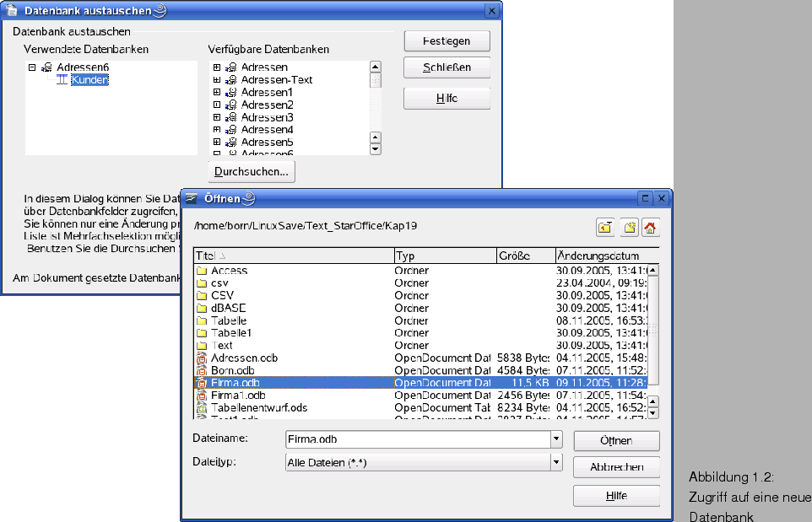Select the Tabellenentwurf.ods spreadsheet file
812x522 pixels.
coord(258,407)
